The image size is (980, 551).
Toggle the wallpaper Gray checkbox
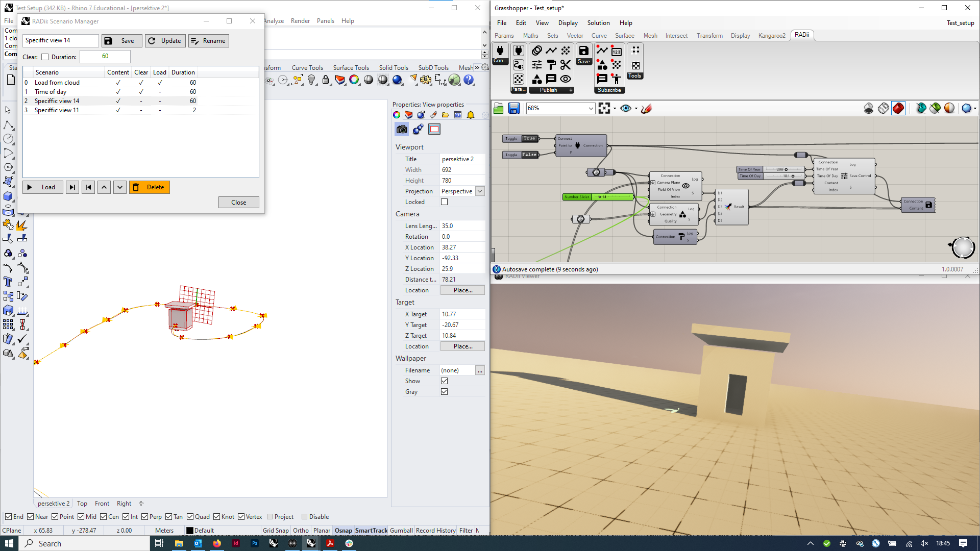[445, 392]
